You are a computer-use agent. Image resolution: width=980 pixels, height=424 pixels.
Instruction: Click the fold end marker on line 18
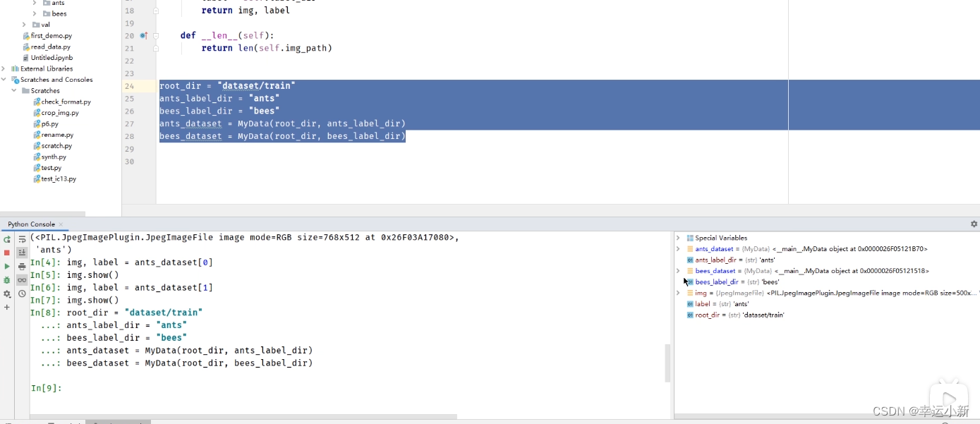click(x=156, y=11)
